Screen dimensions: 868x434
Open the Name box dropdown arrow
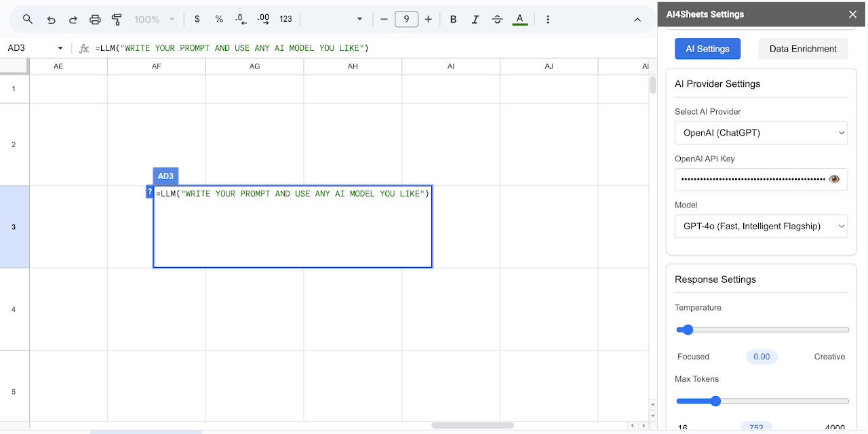(x=60, y=48)
